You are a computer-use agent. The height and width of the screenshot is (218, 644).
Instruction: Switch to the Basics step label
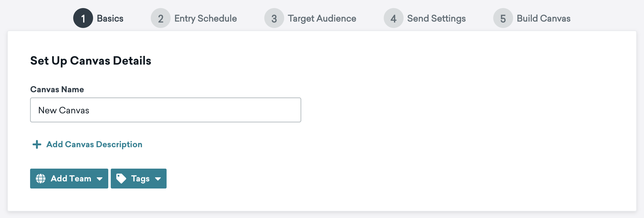[110, 18]
